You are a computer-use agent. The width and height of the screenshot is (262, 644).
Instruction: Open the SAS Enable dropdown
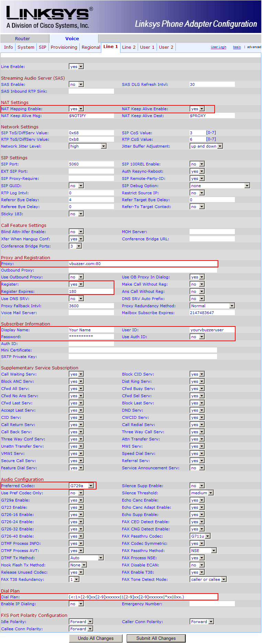(77, 84)
